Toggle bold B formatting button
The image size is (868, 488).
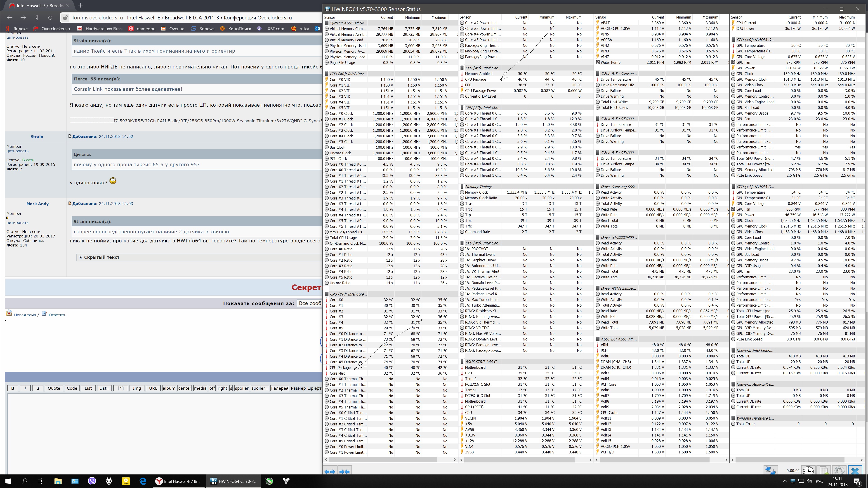(x=13, y=388)
